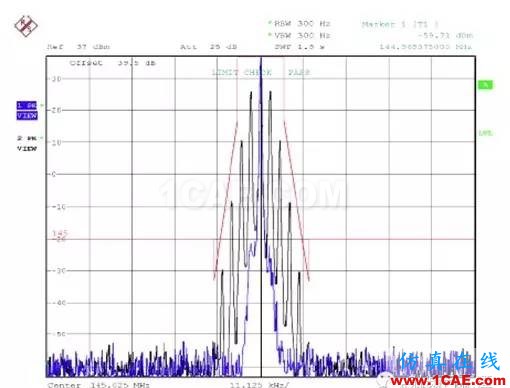This screenshot has height=388, width=510.
Task: Click the Offset 39.5 dB text
Action: pos(113,63)
